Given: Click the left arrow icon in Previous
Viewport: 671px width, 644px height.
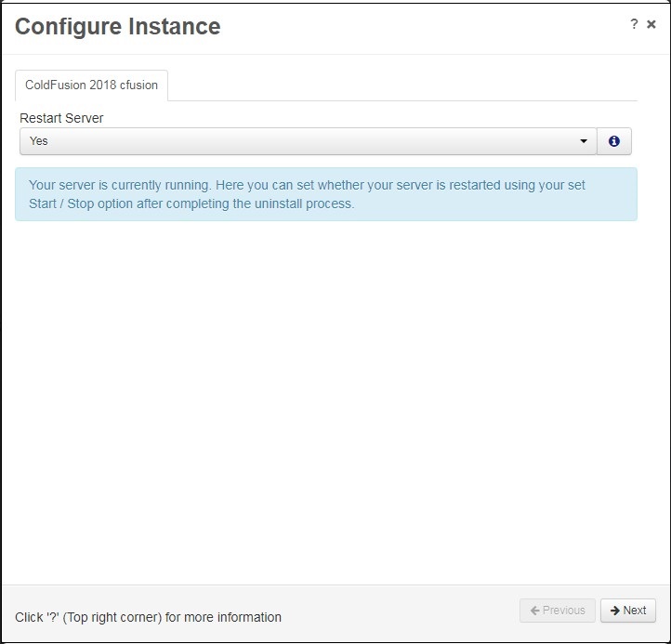Looking at the screenshot, I should point(535,611).
